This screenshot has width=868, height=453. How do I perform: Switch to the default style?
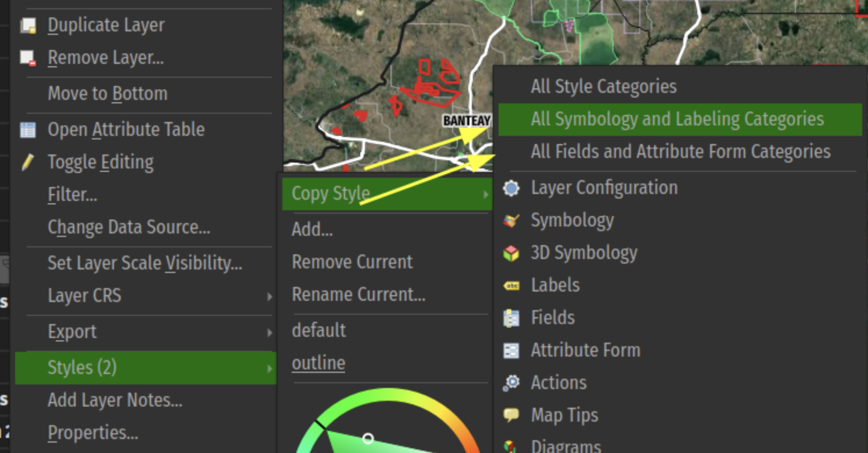click(318, 330)
